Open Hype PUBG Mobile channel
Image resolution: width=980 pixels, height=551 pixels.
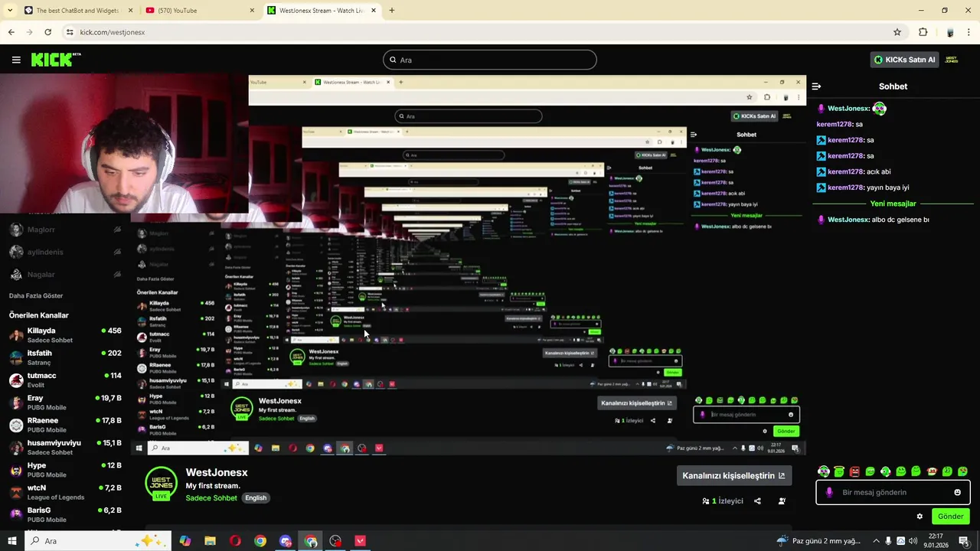pos(65,470)
